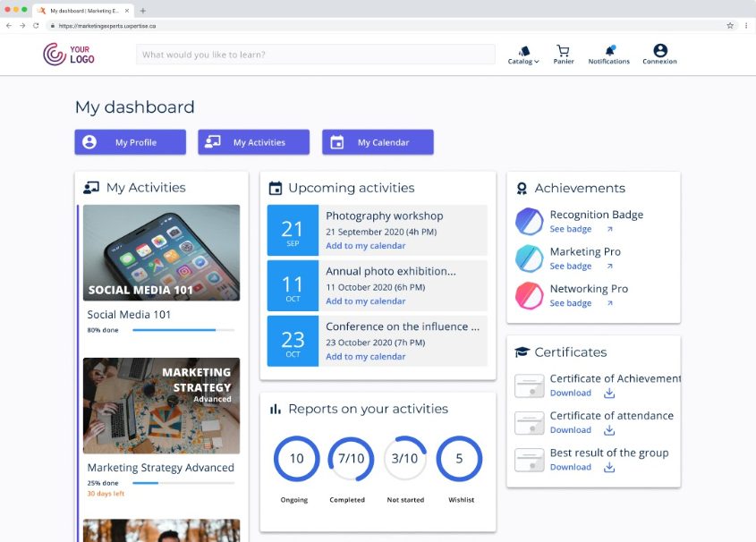See badge for Marketing Pro
Screen dimensions: 756x542
point(571,267)
